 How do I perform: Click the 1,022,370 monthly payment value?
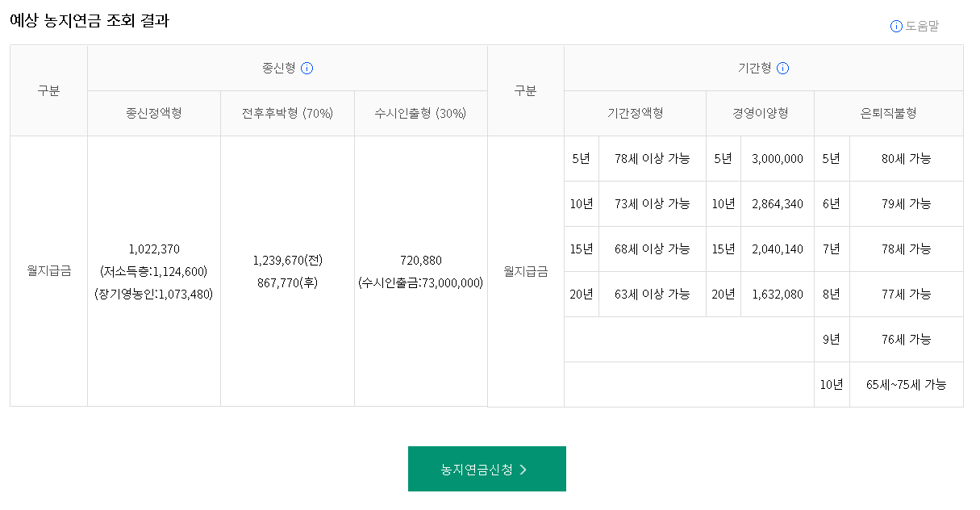(x=153, y=249)
